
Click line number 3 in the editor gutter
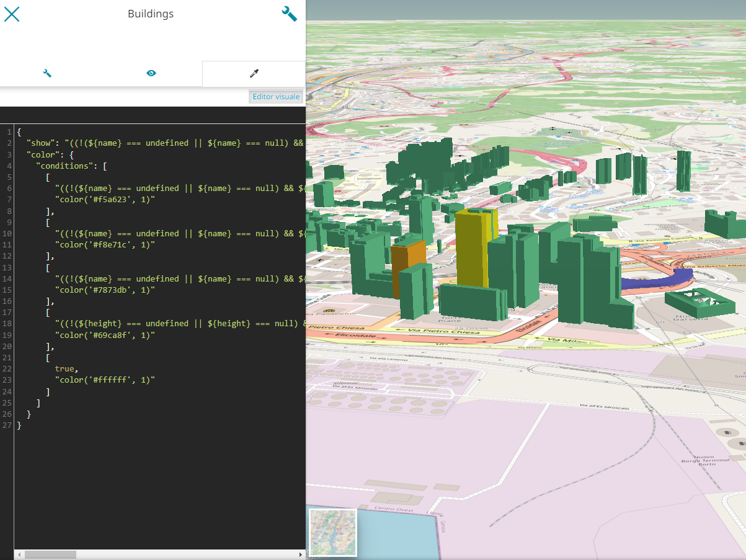click(9, 154)
